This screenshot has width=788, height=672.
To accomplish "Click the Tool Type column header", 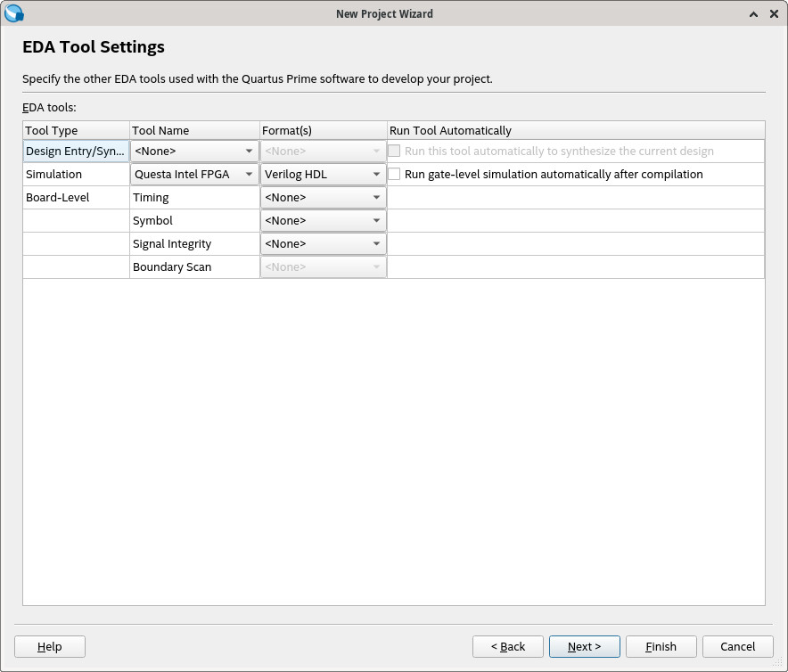I will click(76, 130).
